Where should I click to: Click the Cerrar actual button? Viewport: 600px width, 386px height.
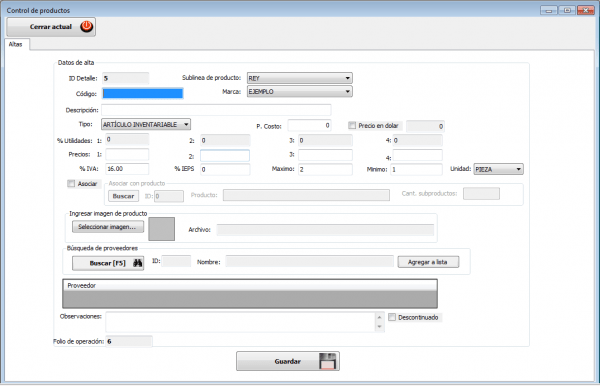pyautogui.click(x=51, y=27)
